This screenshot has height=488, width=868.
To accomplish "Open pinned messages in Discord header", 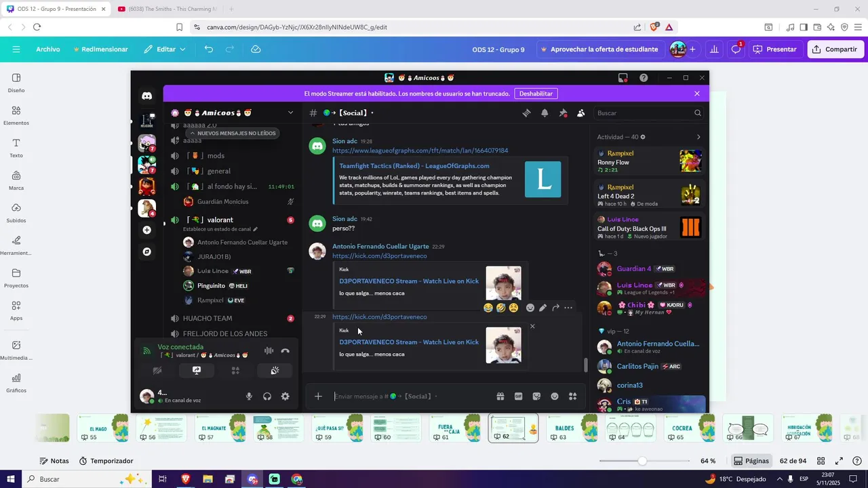I will (x=563, y=113).
